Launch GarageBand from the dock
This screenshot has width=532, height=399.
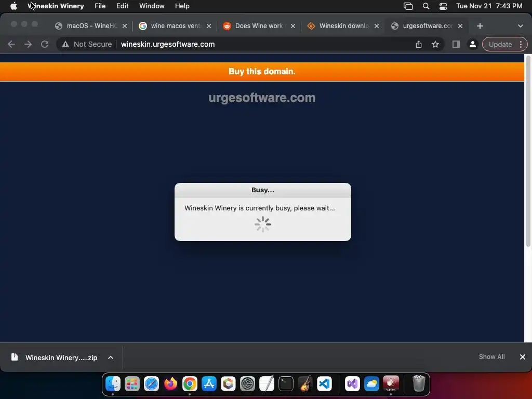tap(305, 384)
